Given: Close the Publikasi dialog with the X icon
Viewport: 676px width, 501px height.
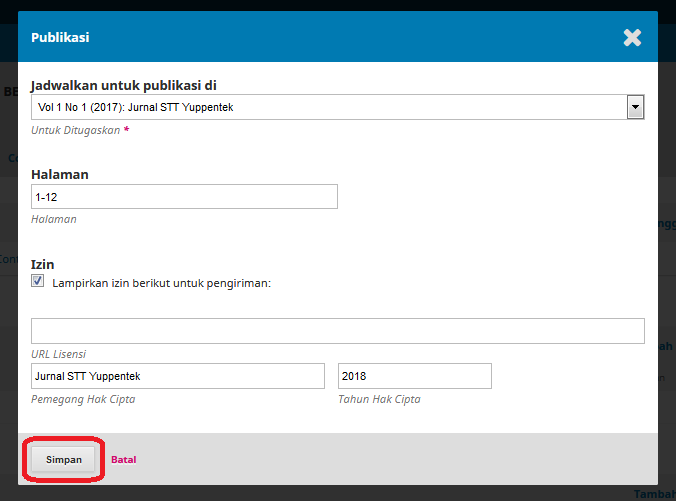Looking at the screenshot, I should 632,38.
